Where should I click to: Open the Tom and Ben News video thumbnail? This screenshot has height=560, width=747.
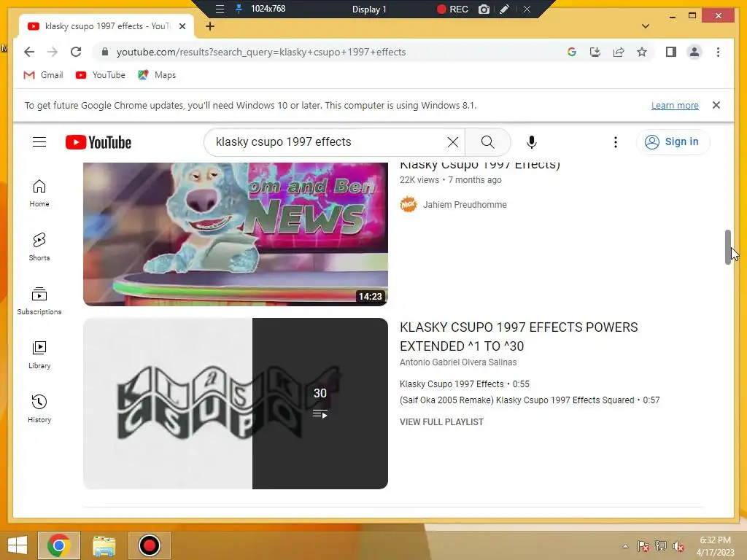click(x=236, y=234)
